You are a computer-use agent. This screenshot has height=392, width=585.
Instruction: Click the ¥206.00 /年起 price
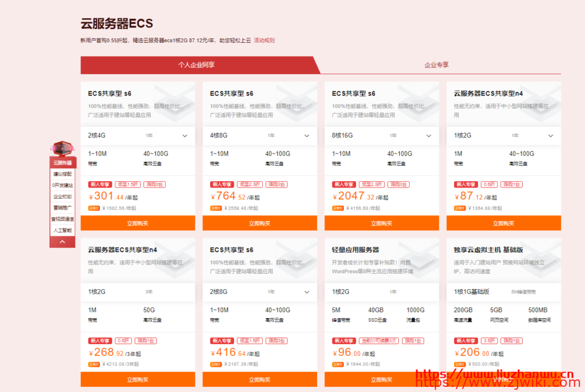click(x=479, y=353)
